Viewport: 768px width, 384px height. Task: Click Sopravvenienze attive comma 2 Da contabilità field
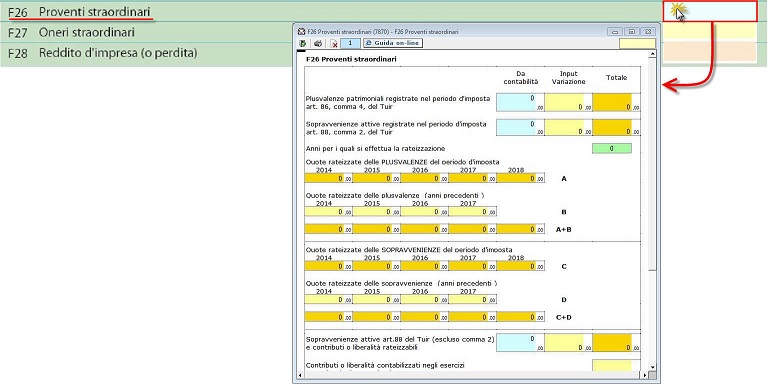[520, 127]
